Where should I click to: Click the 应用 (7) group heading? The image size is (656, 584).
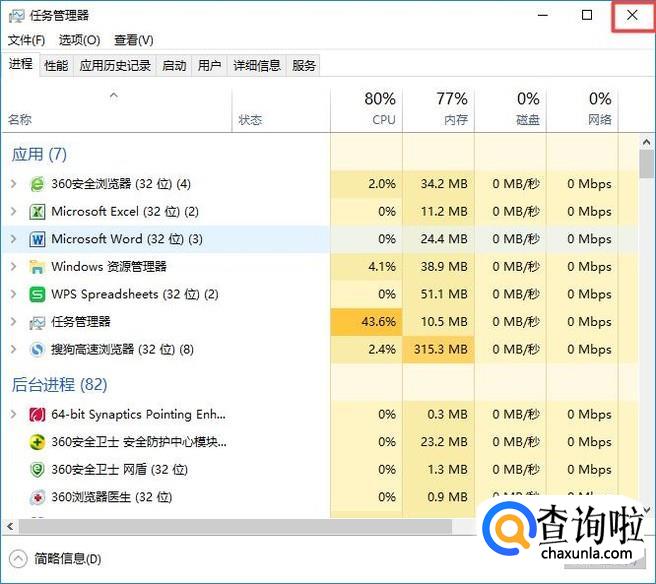point(39,154)
